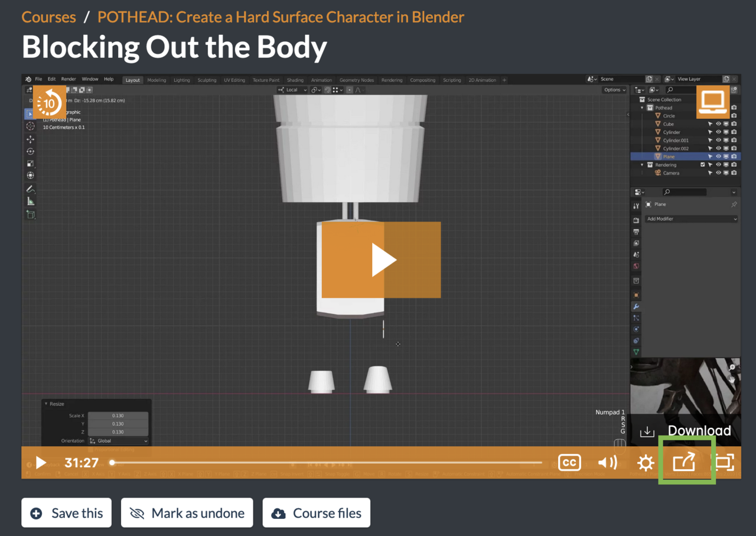
Task: Open the World properties tab with the red globe
Action: coord(636,266)
